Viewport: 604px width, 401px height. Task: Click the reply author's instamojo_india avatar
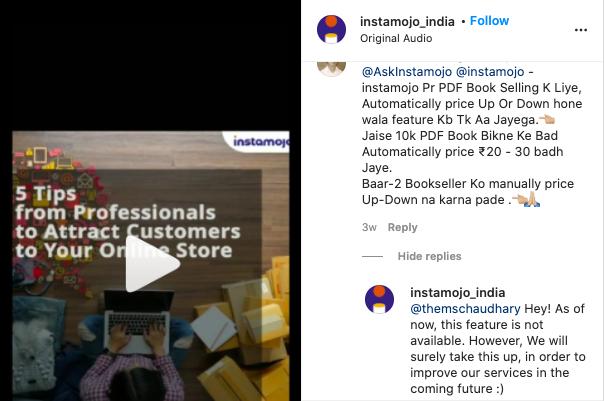pos(379,300)
